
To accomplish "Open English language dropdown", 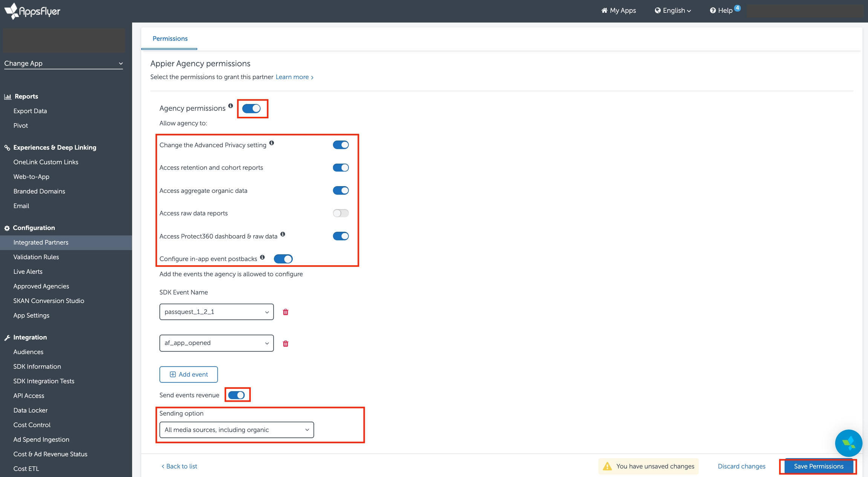I will pos(673,11).
